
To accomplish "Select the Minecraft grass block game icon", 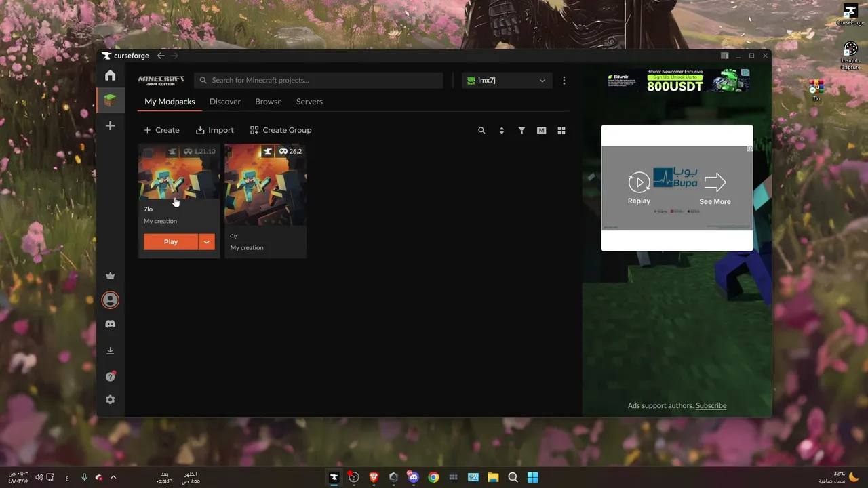I will tap(110, 100).
